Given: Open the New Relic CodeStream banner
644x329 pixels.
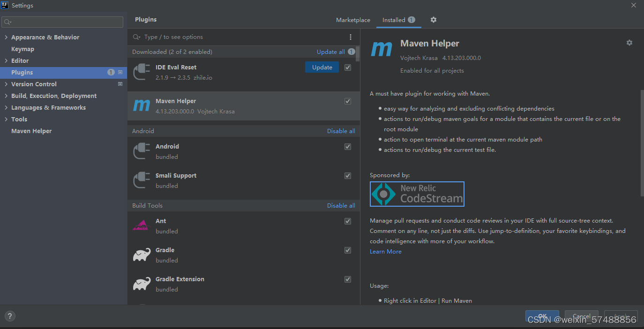Looking at the screenshot, I should 417,194.
